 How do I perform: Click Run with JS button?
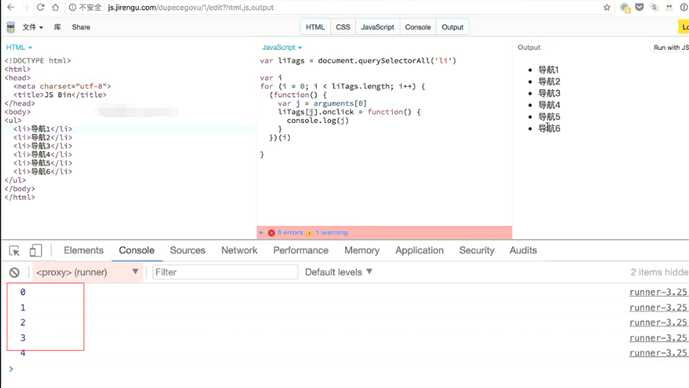pyautogui.click(x=671, y=47)
